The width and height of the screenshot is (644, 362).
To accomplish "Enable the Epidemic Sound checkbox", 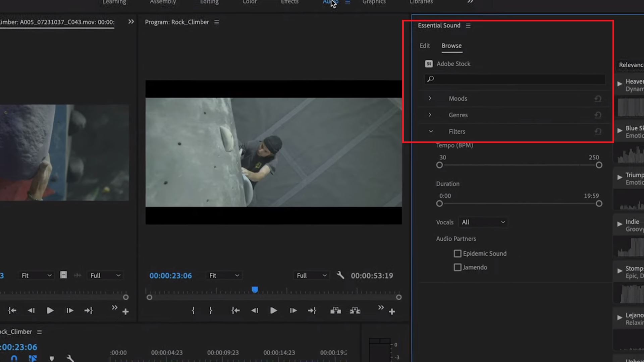I will point(458,253).
